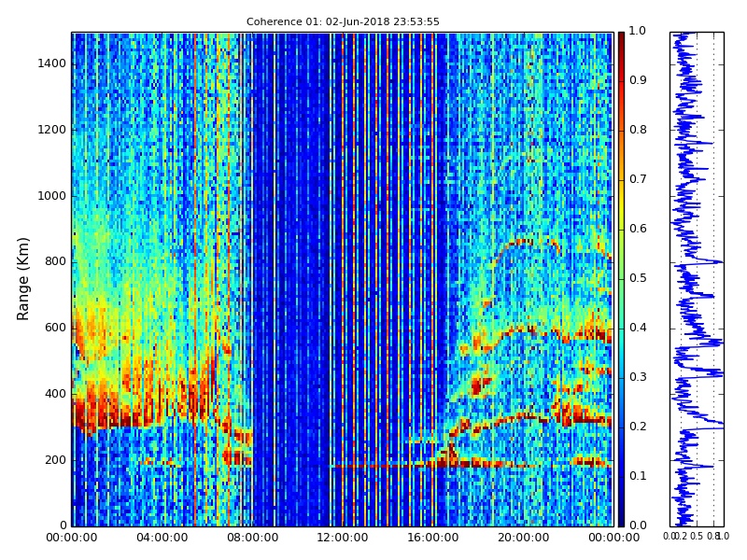Click the 16:00:00 time tick label
Viewport: 747px width, 560px height.
[433, 538]
